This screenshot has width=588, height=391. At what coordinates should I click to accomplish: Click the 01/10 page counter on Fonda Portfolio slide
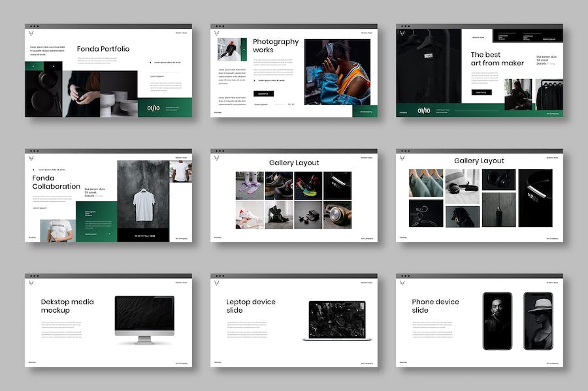[x=154, y=108]
